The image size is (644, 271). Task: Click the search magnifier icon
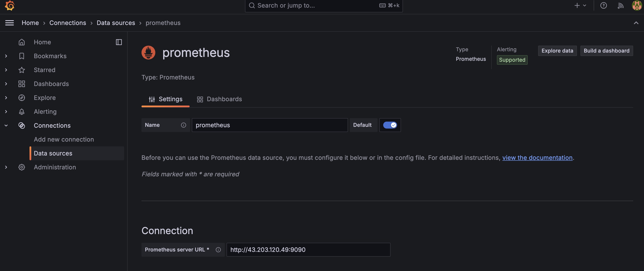coord(252,5)
